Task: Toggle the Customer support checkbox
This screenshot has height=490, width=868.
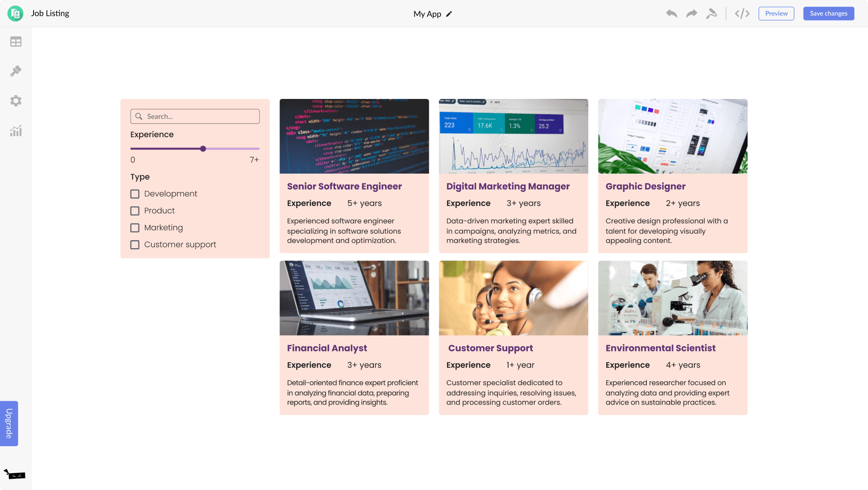Action: point(135,245)
